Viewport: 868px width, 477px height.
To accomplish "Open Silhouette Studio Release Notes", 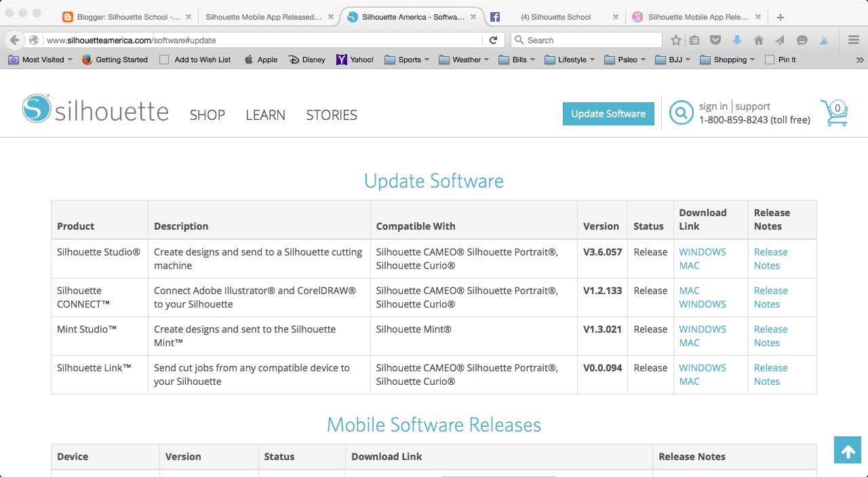I will pos(771,259).
